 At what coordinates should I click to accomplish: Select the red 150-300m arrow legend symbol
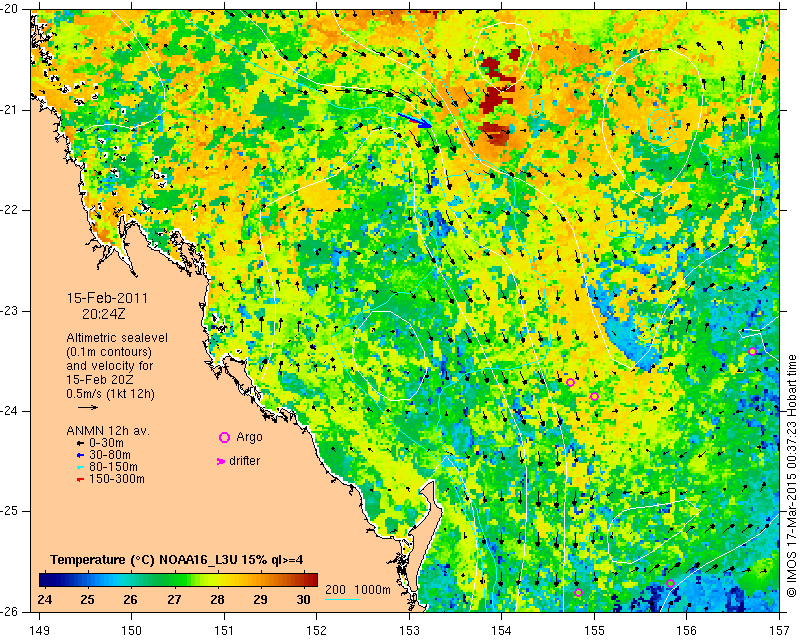point(80,480)
